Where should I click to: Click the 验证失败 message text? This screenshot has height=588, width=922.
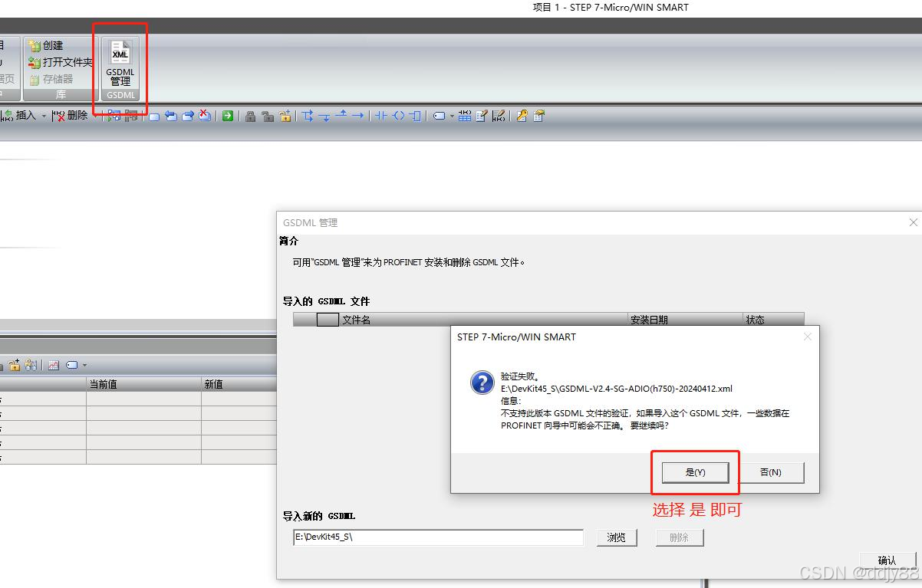(521, 376)
